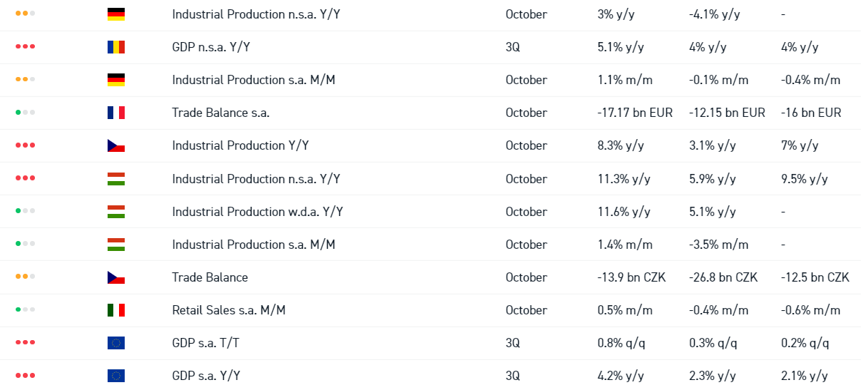
Task: Click the EU flag beside GDP s.a. T/T
Action: pos(115,343)
